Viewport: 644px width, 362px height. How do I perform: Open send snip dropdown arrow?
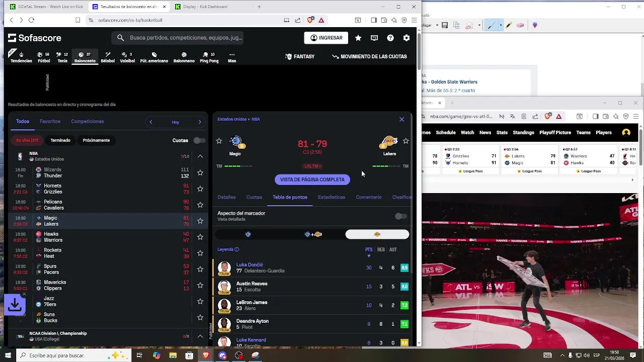pyautogui.click(x=479, y=25)
